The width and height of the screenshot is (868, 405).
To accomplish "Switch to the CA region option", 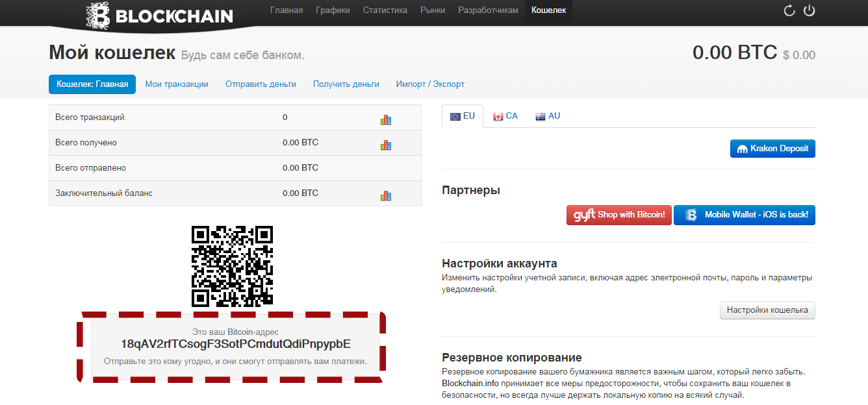I will pos(505,116).
